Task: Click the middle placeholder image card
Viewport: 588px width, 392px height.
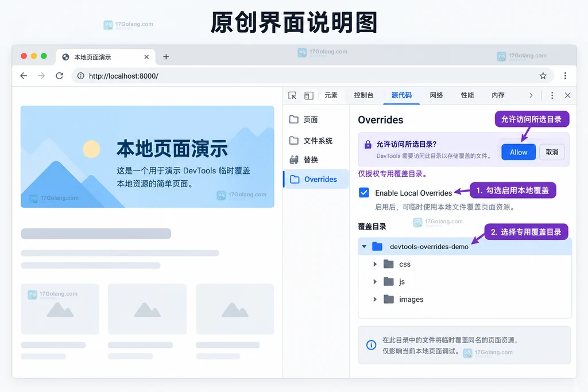Action: (148, 309)
